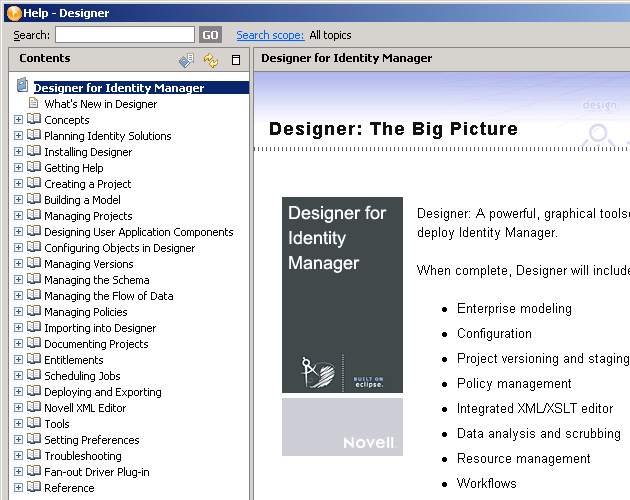Expand the Fan-out Driver Plug-in node
This screenshot has width=630, height=500.
coord(18,471)
